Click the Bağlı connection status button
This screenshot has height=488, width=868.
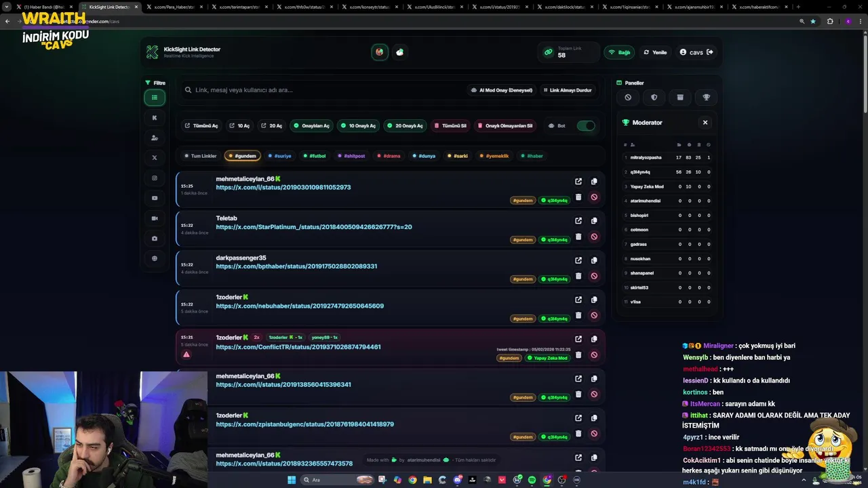(619, 52)
